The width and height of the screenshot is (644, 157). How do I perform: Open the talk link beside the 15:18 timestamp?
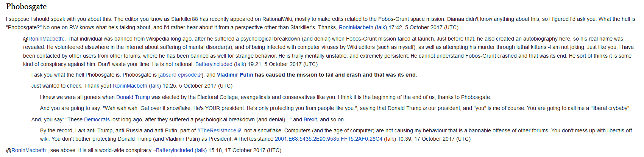(x=201, y=150)
